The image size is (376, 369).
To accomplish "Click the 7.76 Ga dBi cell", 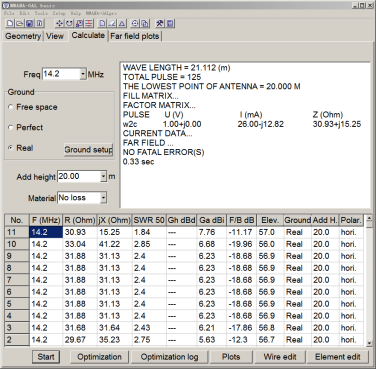I will [212, 232].
